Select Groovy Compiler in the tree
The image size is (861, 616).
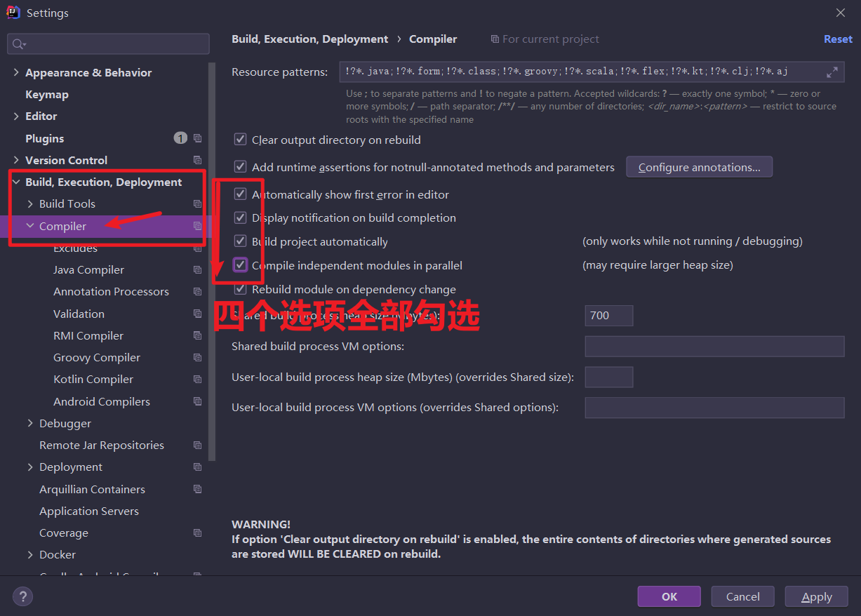click(x=97, y=358)
